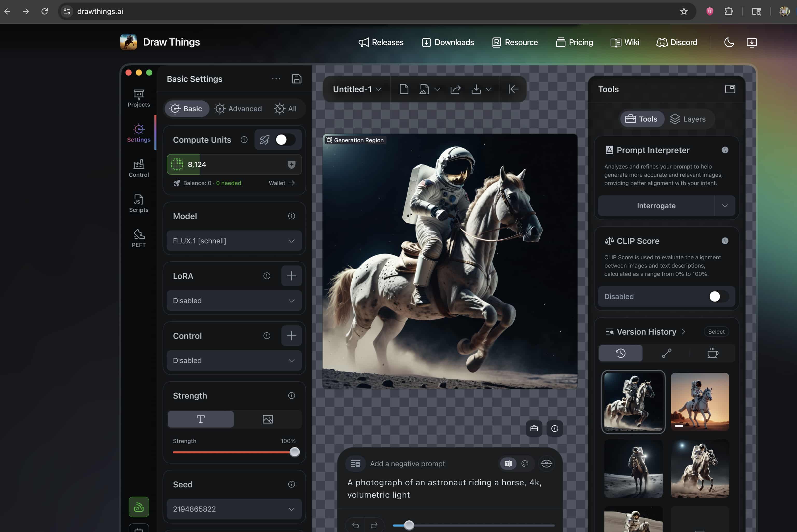Open the Projects sidebar panel
This screenshot has height=532, width=797.
pos(138,98)
